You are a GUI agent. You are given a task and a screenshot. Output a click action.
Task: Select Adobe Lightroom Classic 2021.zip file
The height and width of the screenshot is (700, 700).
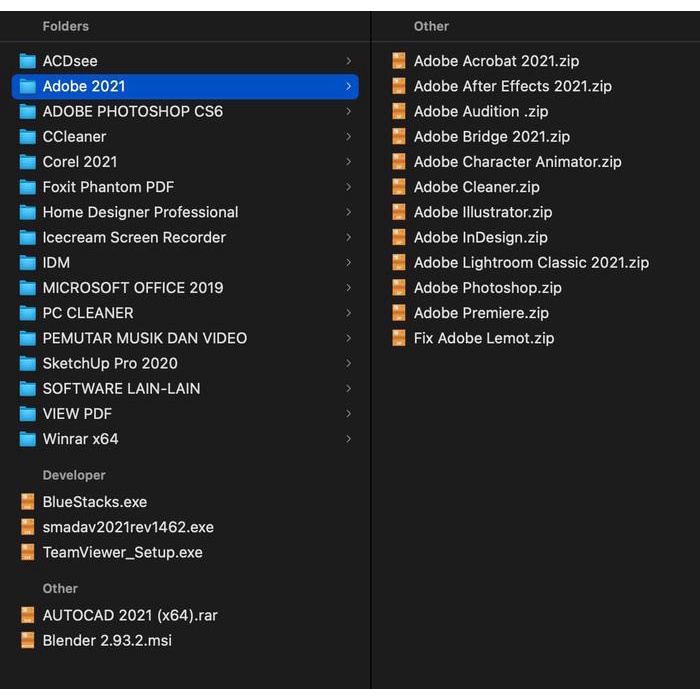pos(531,263)
